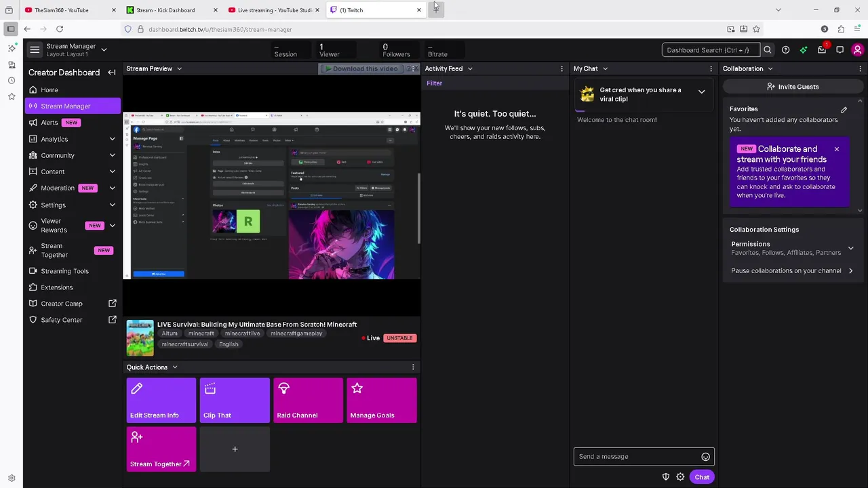Expand the viral clip chat banner
Screen dimensions: 868x488
(x=702, y=91)
